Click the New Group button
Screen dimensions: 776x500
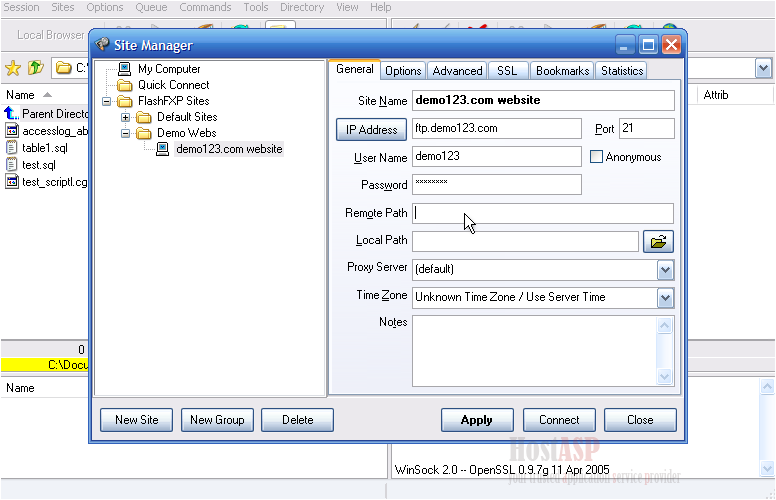pos(217,420)
